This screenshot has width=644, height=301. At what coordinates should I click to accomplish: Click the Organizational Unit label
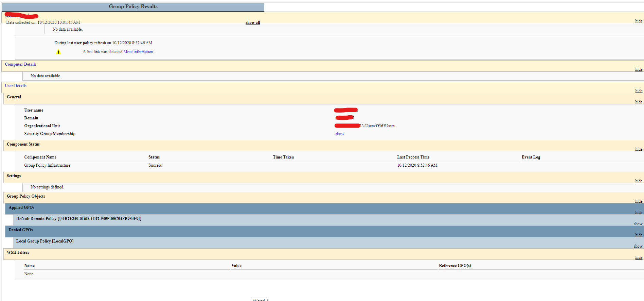click(42, 126)
